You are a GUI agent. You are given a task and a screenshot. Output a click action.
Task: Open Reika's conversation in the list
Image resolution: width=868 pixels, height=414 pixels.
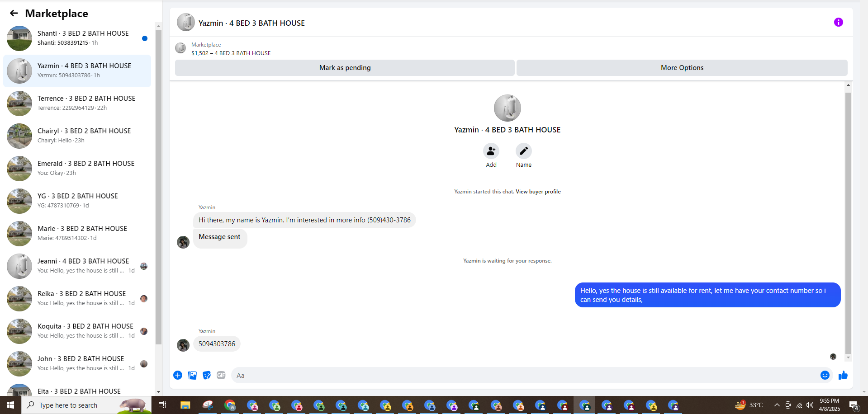tap(77, 299)
